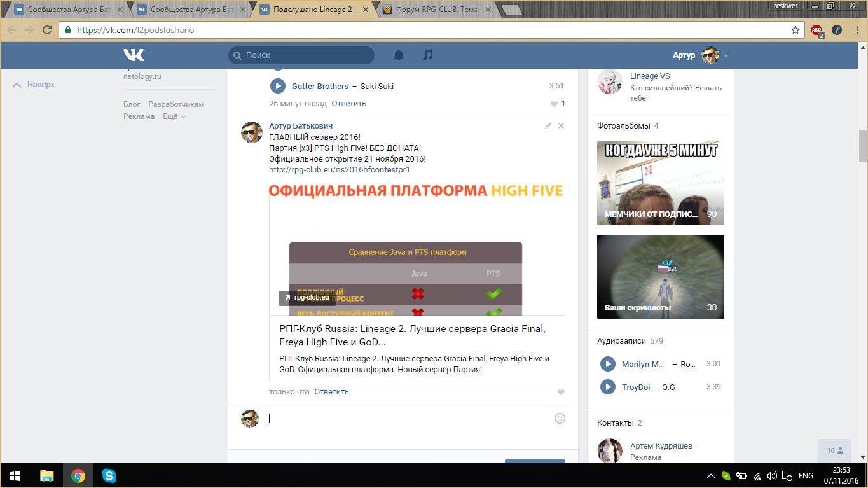Screen dimensions: 868x488
Task: Open the reskwer Chrome profile button
Action: coord(787,6)
